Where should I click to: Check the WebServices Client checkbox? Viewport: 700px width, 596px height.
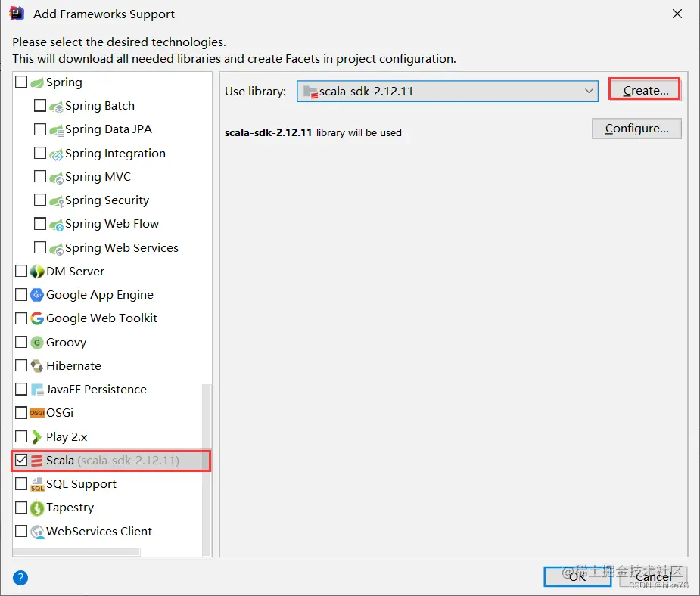21,531
